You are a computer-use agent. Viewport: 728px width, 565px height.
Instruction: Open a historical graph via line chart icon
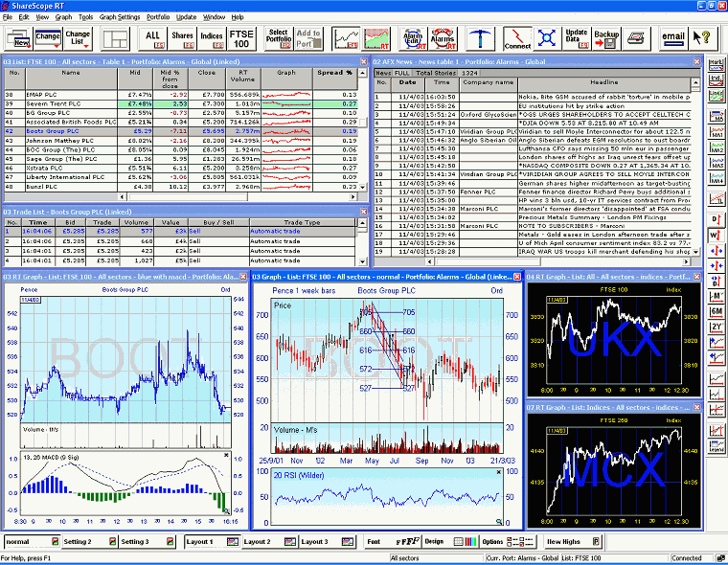point(347,38)
